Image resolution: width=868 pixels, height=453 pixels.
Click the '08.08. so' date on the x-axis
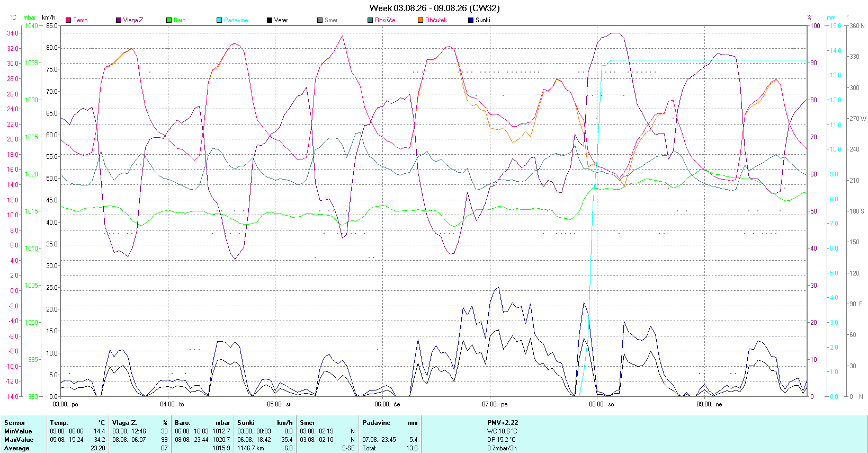coord(602,404)
